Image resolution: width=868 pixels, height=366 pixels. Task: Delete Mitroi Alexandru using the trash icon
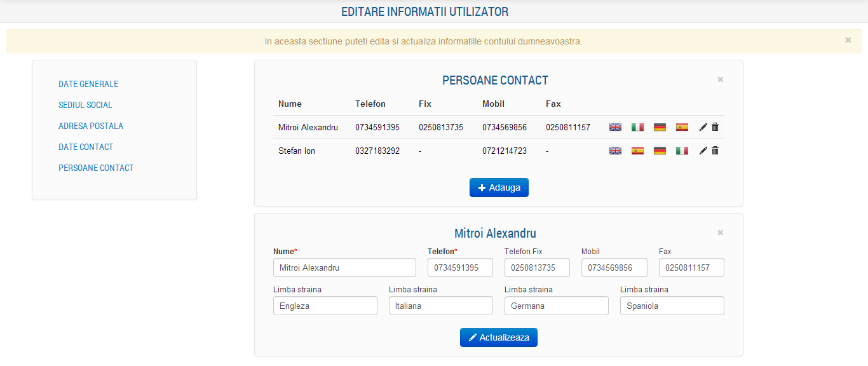715,127
